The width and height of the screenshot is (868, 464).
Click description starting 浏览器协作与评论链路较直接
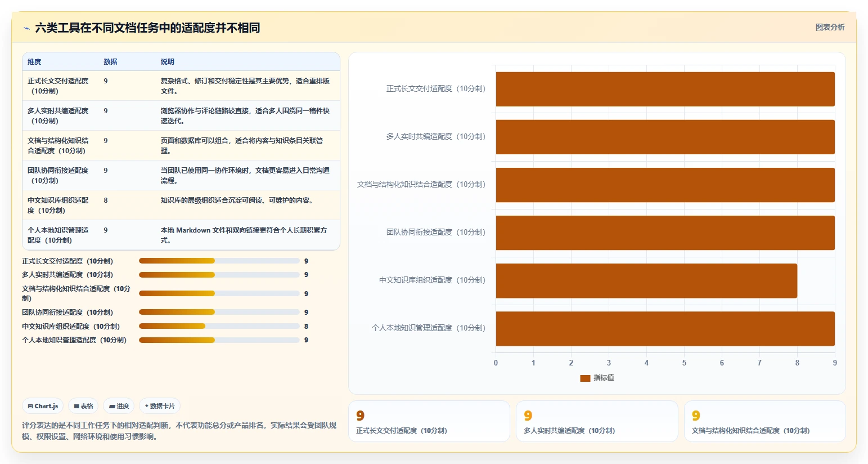(x=245, y=115)
